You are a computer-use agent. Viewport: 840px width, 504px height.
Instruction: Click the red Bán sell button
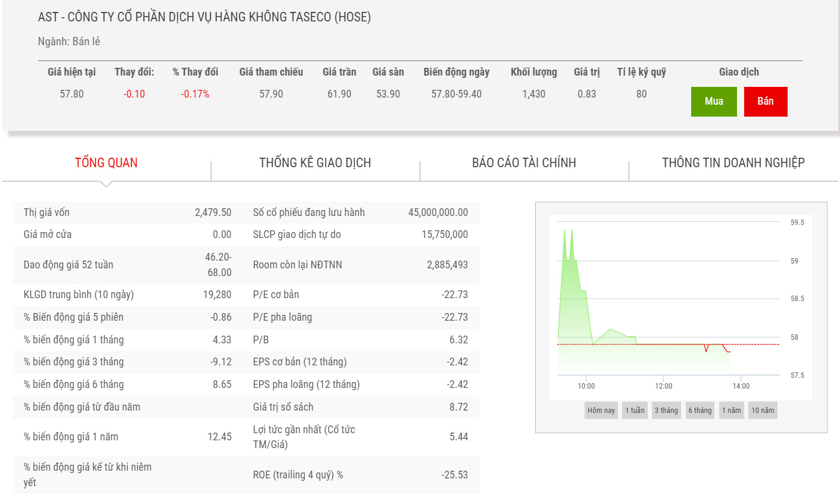pos(765,101)
